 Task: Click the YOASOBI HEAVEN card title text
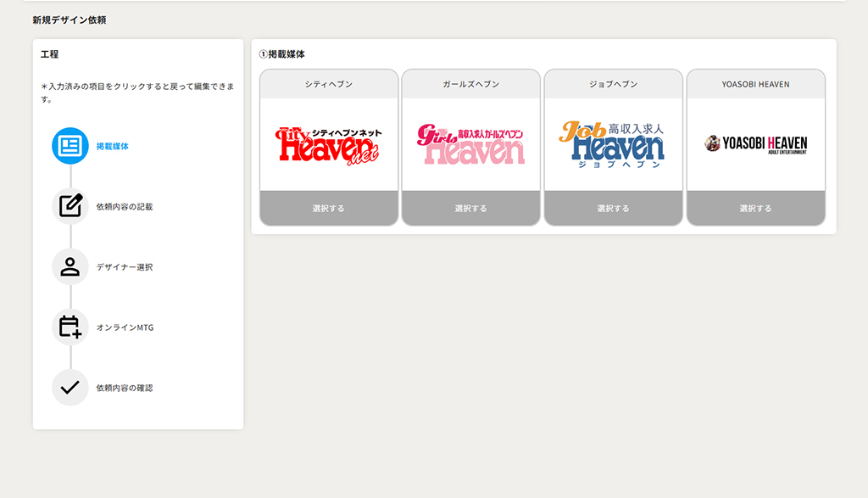755,84
